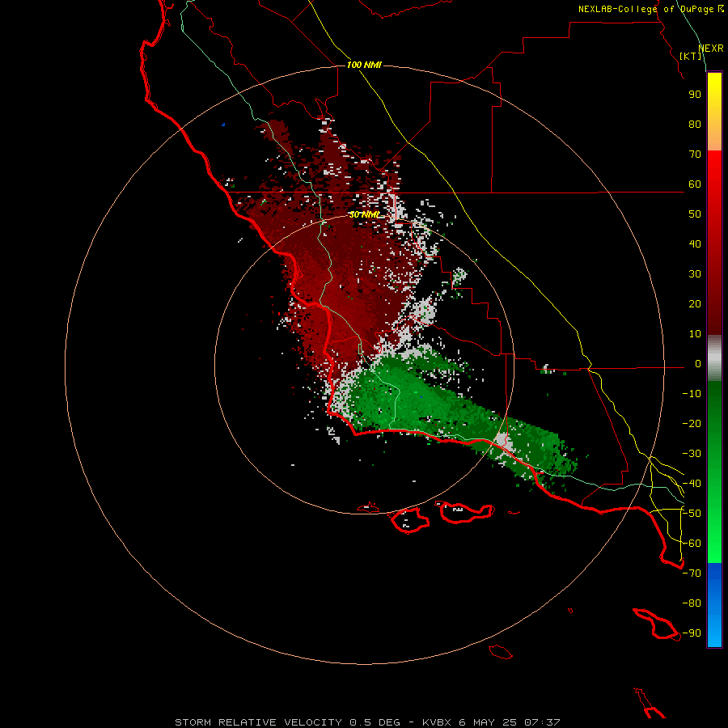The width and height of the screenshot is (728, 728).
Task: Select the -80 value on velocity scale
Action: [692, 603]
